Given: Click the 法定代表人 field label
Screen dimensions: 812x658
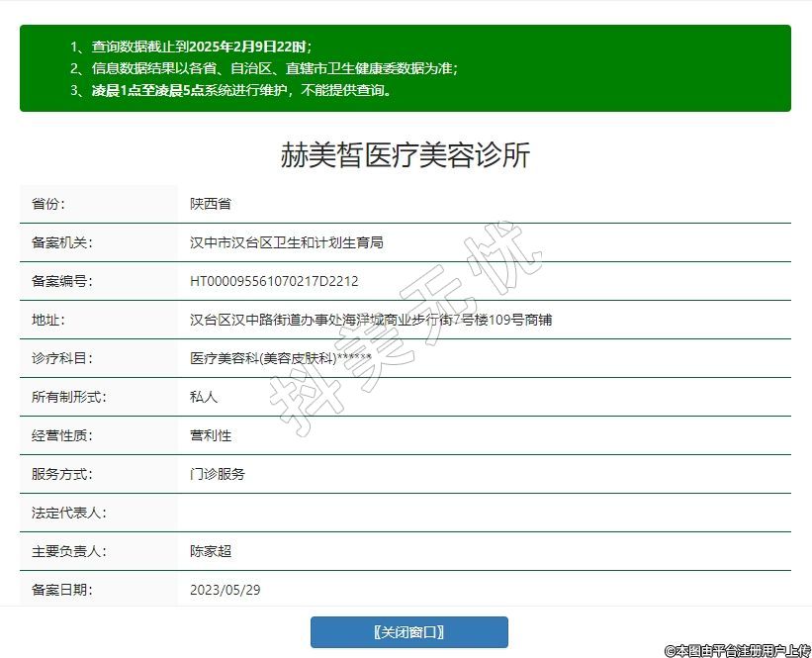Looking at the screenshot, I should (68, 513).
